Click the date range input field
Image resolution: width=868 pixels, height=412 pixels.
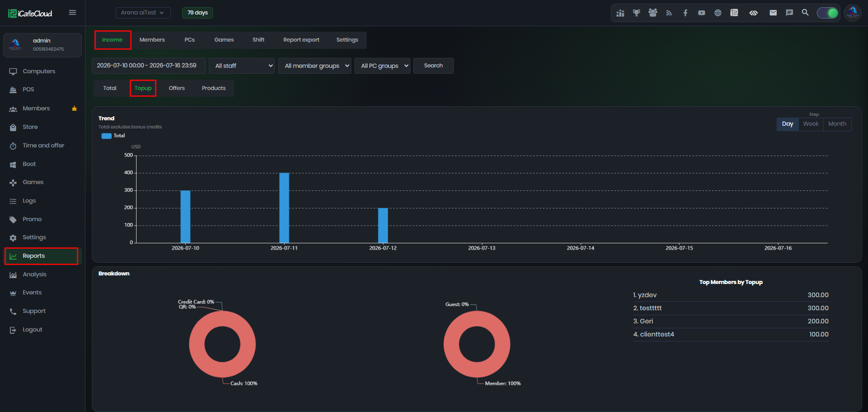(148, 66)
